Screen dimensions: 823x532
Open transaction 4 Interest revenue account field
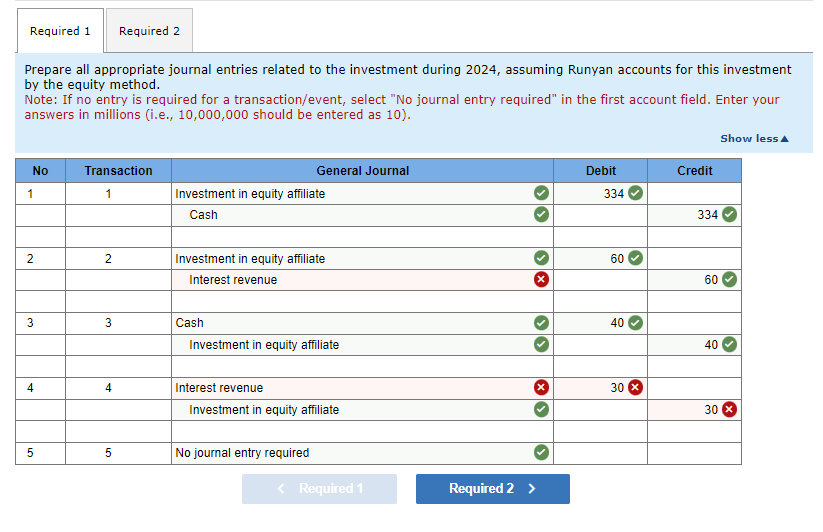362,388
